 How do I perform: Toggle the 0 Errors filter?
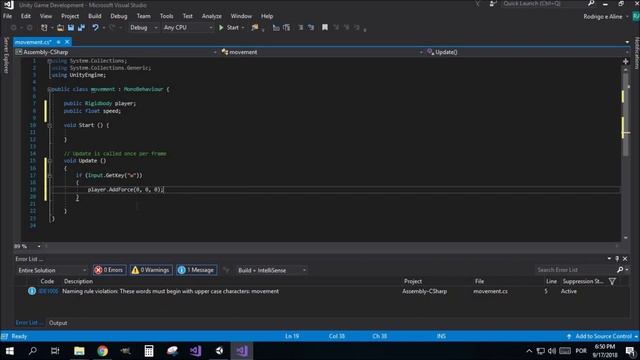[109, 270]
